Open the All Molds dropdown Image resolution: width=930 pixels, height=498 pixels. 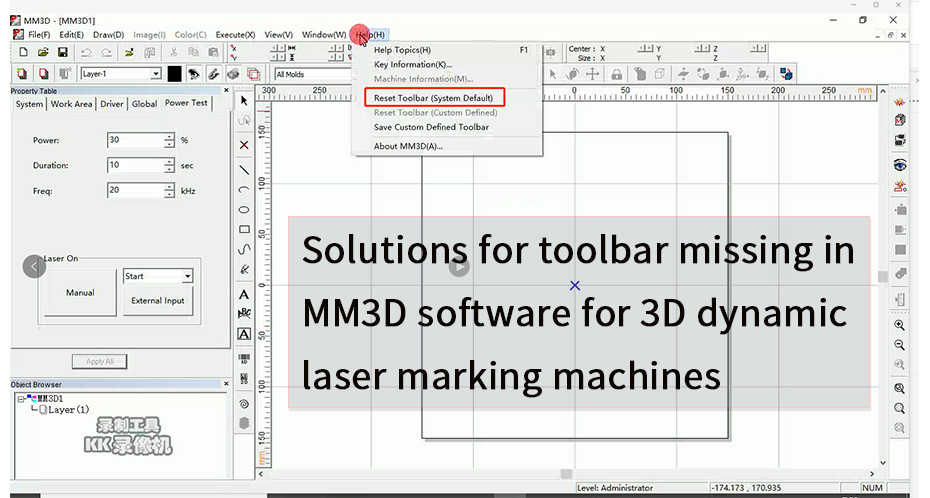[314, 74]
